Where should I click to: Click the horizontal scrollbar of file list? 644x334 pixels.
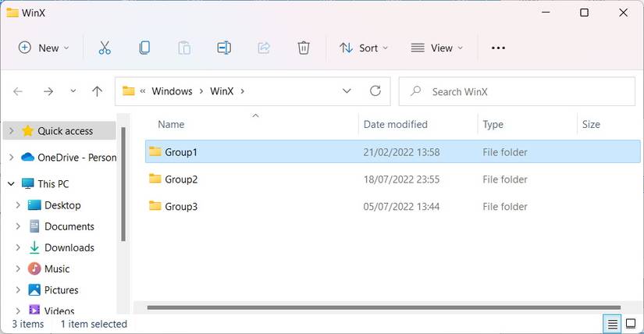click(x=383, y=307)
